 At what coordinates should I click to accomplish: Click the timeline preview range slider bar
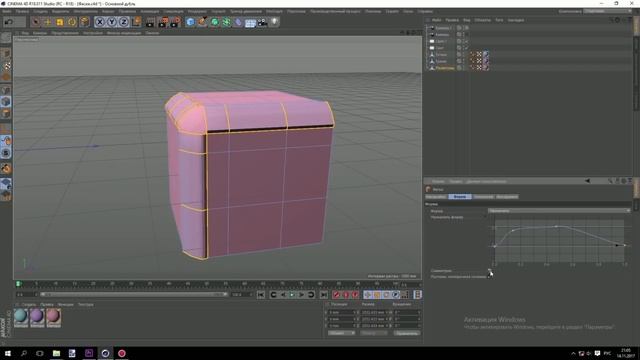[134, 294]
